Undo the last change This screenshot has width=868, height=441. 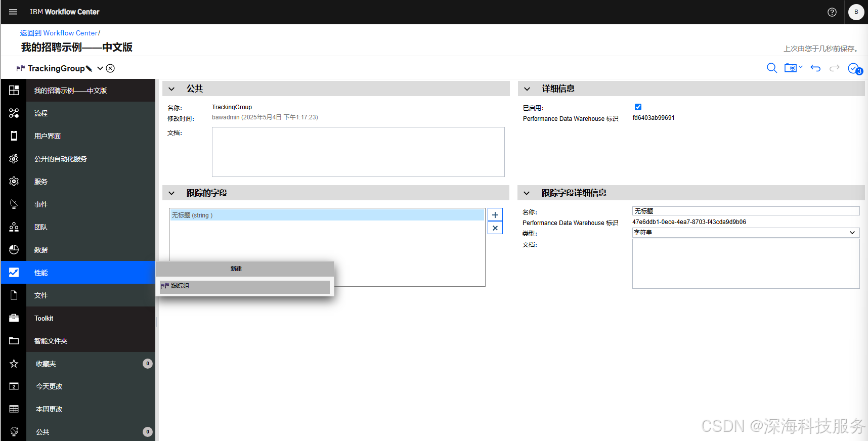pyautogui.click(x=815, y=68)
